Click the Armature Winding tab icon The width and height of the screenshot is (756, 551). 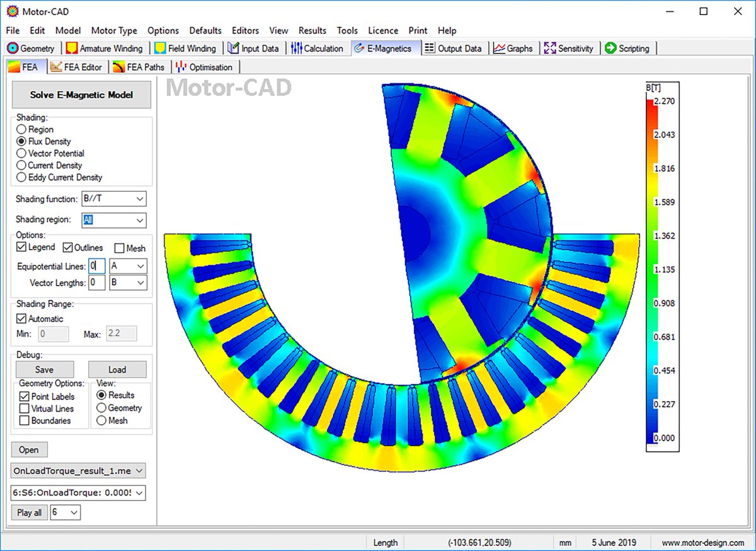tap(72, 49)
